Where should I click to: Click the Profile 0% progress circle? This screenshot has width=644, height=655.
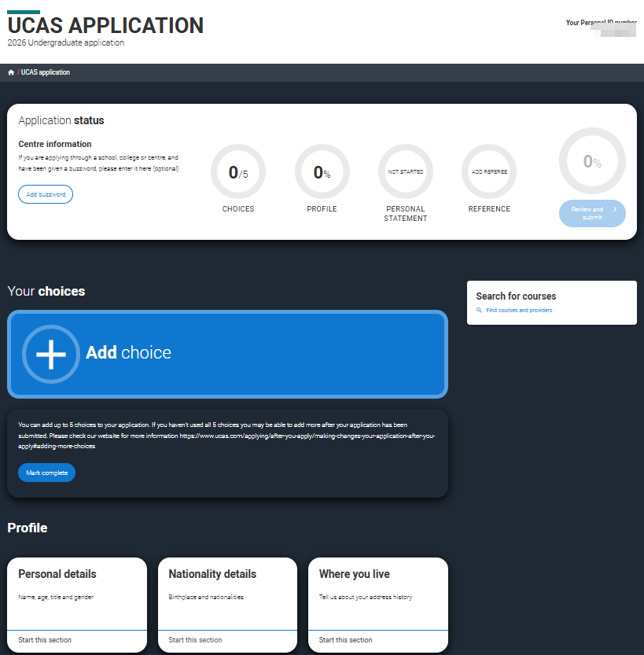click(322, 171)
